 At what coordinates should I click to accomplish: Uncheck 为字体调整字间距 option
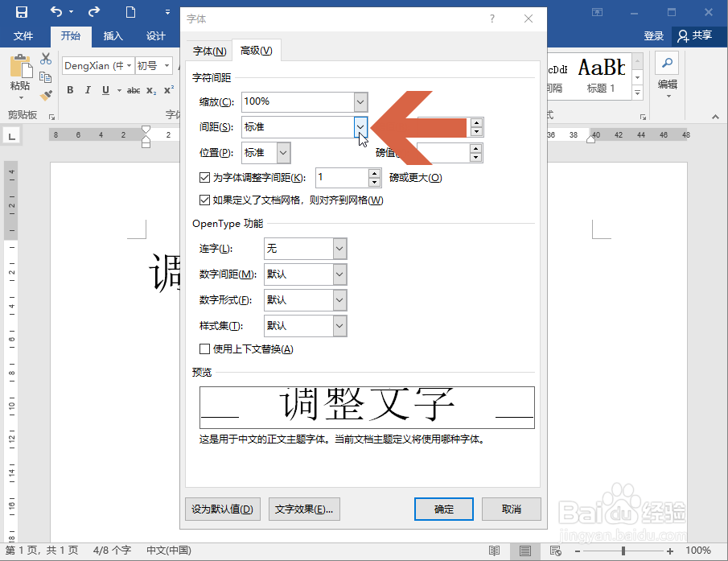[x=206, y=177]
